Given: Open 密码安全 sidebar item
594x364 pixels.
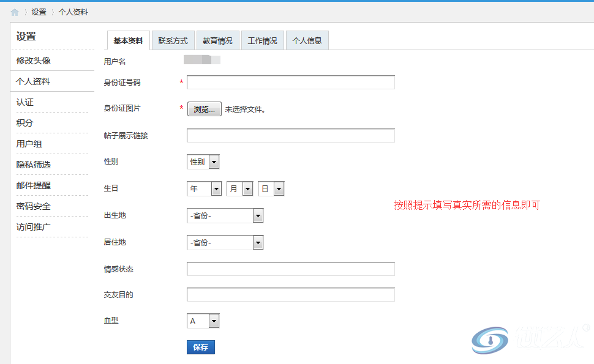Looking at the screenshot, I should 33,206.
